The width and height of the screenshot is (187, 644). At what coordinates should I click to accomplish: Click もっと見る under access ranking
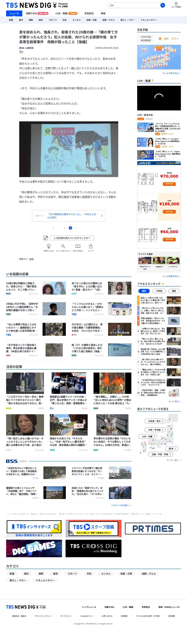174,401
